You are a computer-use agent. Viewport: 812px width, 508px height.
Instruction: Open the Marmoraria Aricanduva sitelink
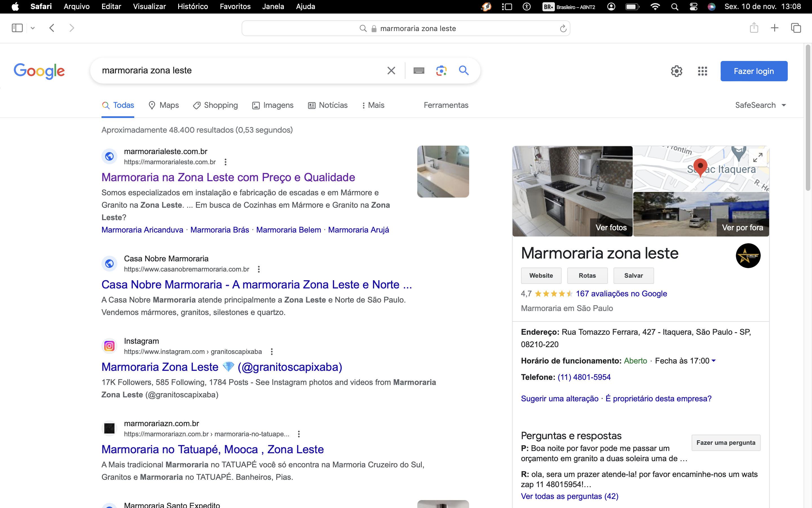tap(142, 230)
